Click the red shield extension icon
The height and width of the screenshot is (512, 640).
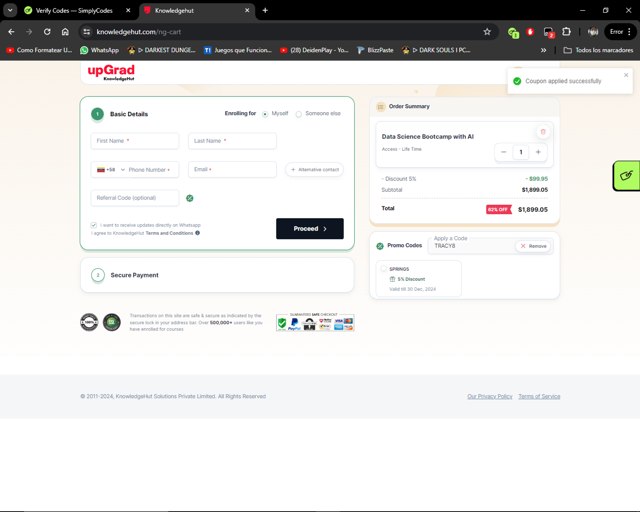(530, 32)
